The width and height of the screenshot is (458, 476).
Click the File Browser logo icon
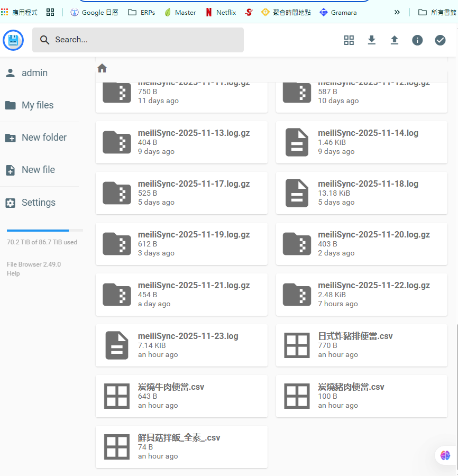coord(13,40)
